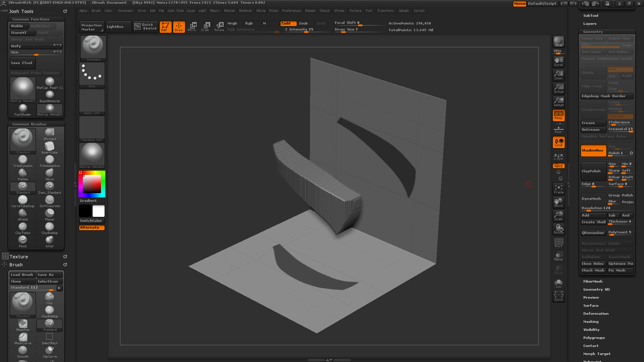644x362 pixels.
Task: Toggle Local transformations
Action: (558, 142)
